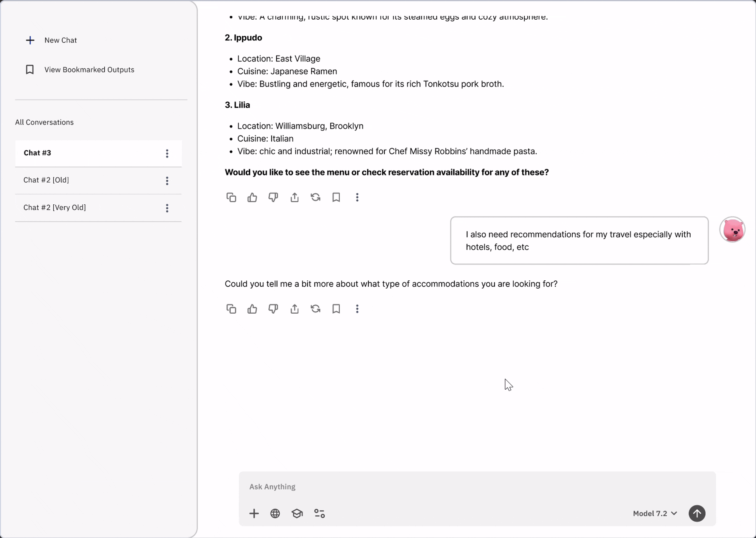
Task: Click the graduation cap learning icon
Action: (x=297, y=513)
